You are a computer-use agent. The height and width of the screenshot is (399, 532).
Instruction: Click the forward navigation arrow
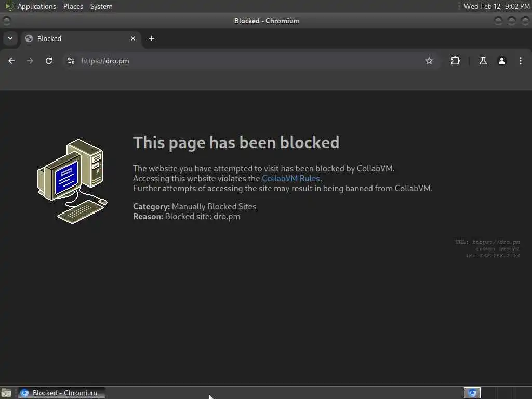(30, 61)
